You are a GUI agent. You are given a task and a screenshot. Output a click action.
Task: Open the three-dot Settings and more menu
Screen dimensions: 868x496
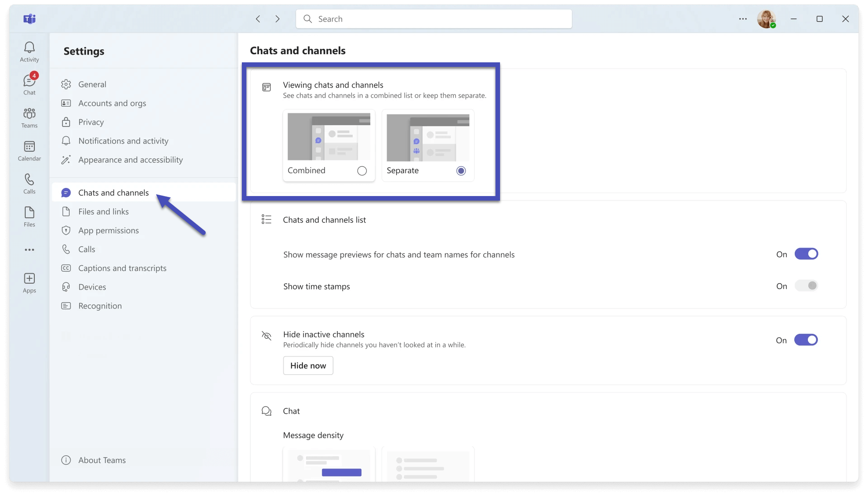point(743,19)
